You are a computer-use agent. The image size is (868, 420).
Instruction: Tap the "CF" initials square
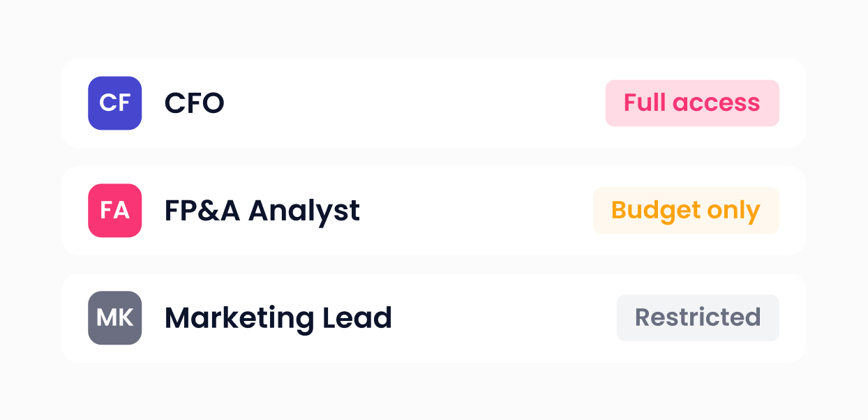[x=115, y=103]
